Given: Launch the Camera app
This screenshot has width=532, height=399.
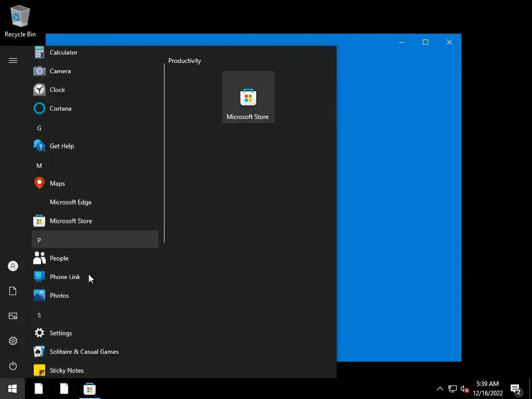Looking at the screenshot, I should point(95,71).
